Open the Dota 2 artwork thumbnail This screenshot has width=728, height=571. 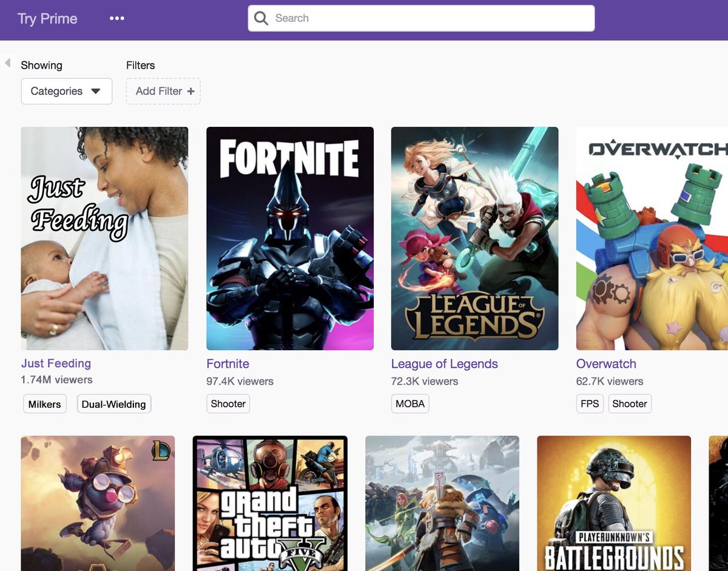[442, 504]
